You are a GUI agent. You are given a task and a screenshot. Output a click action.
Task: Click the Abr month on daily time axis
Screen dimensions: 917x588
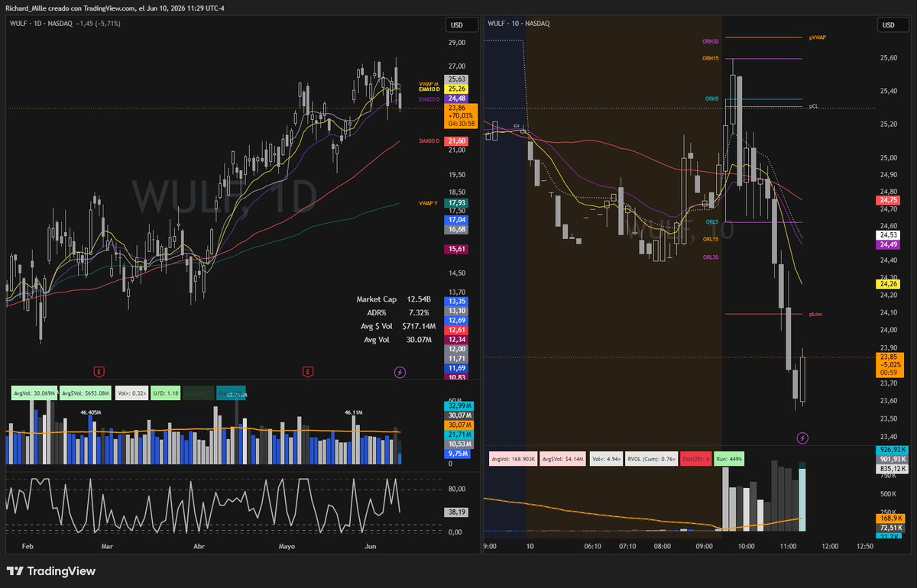199,547
